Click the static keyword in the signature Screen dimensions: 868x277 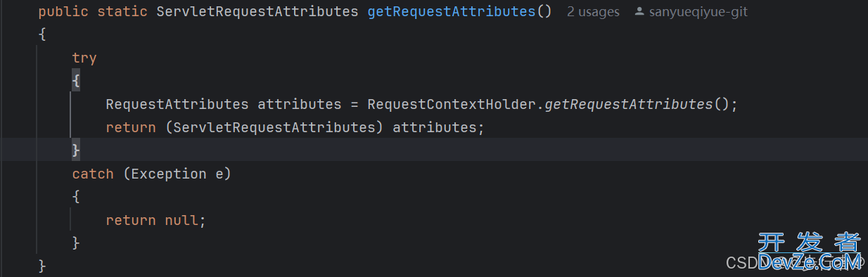coord(122,12)
